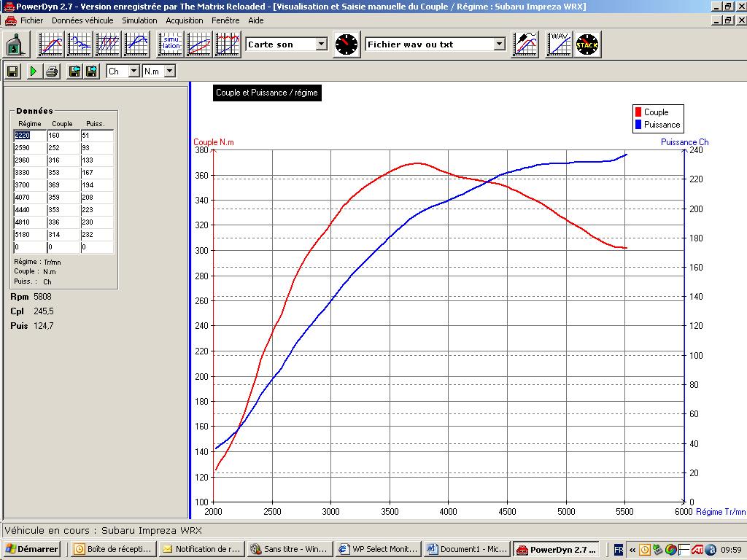Open the Données véhicule menu

click(82, 20)
